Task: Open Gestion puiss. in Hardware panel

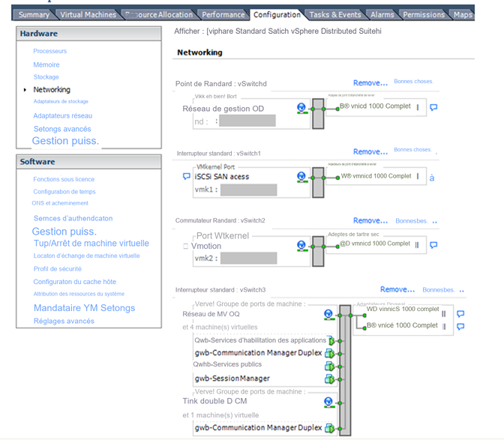Action: pos(65,141)
